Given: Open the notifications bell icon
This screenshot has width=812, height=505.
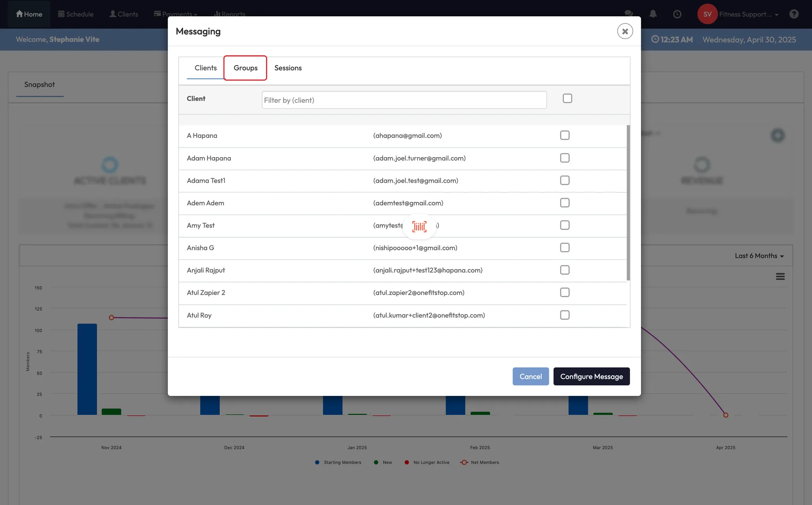Looking at the screenshot, I should coord(653,14).
